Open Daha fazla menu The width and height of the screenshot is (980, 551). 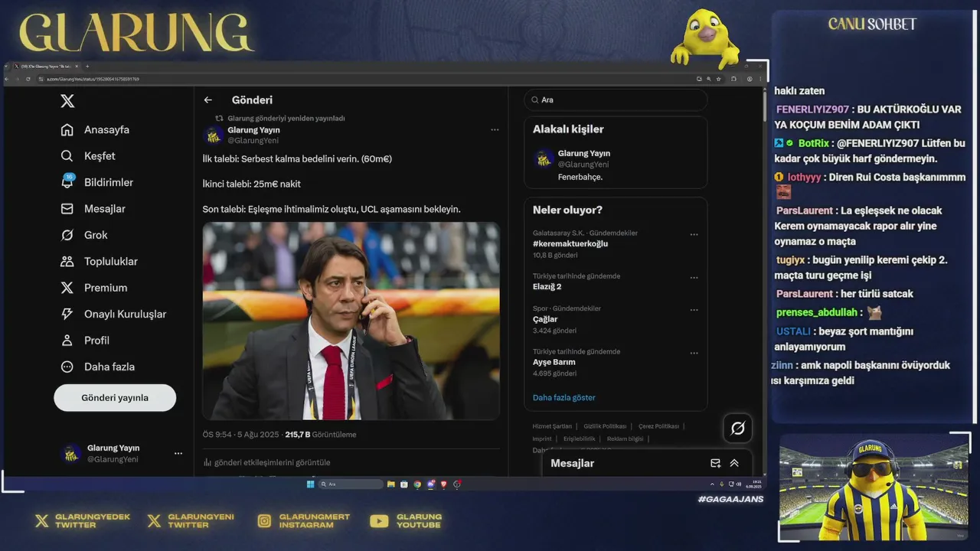[97, 367]
